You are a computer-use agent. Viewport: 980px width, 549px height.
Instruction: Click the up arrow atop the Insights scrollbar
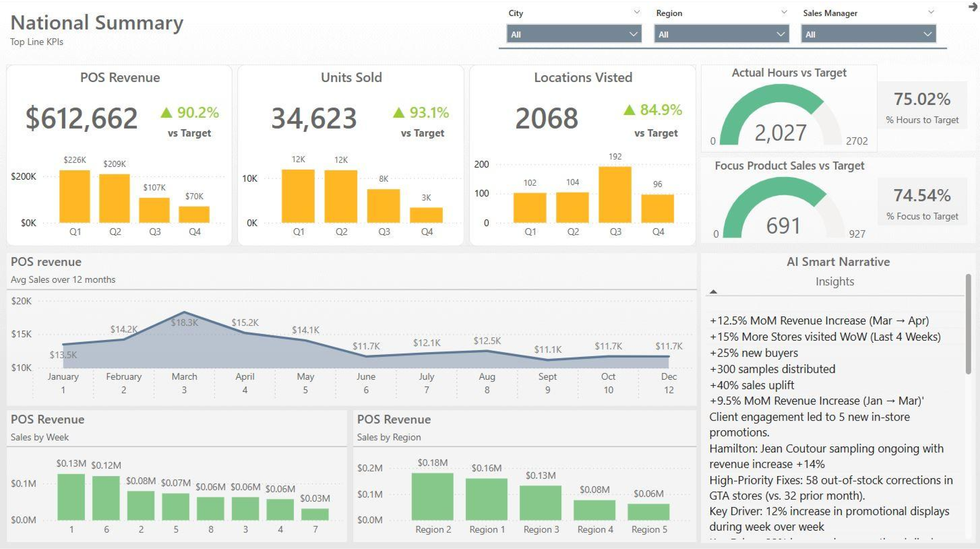click(x=714, y=291)
